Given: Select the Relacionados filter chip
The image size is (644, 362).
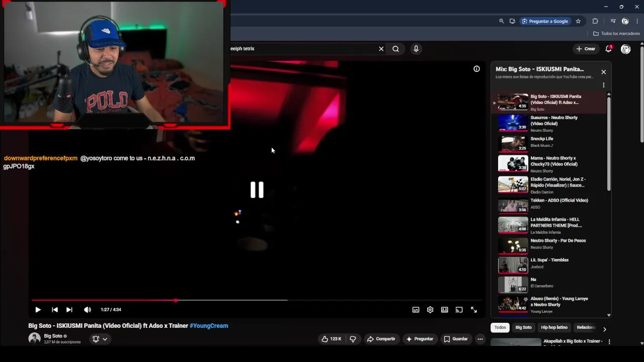Looking at the screenshot, I should 585,327.
